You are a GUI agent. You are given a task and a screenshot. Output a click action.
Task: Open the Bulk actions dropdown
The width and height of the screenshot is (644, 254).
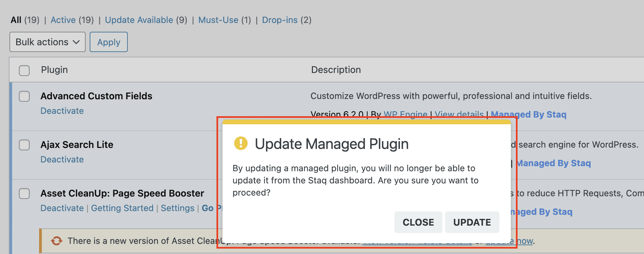click(x=47, y=42)
